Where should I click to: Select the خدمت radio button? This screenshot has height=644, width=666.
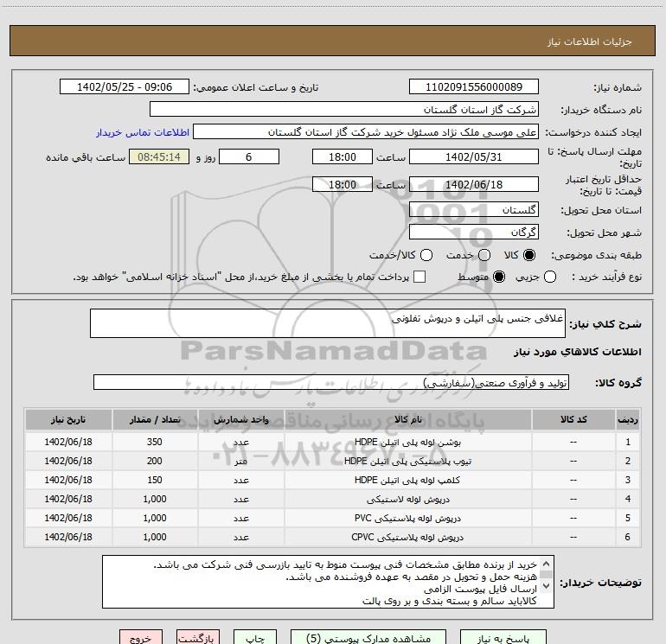484,255
